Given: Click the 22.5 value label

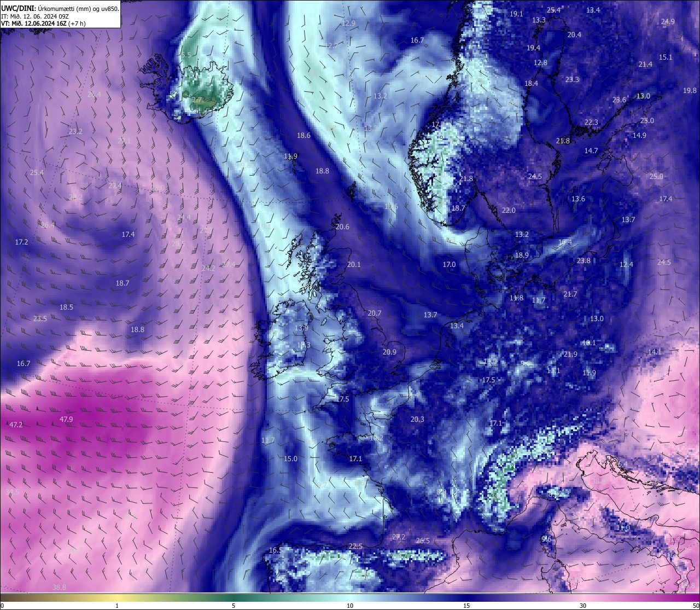Looking at the screenshot, I should [355, 547].
